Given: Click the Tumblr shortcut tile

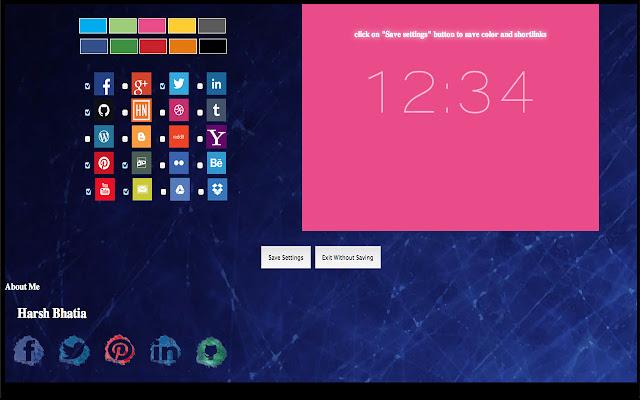Looking at the screenshot, I should [217, 110].
